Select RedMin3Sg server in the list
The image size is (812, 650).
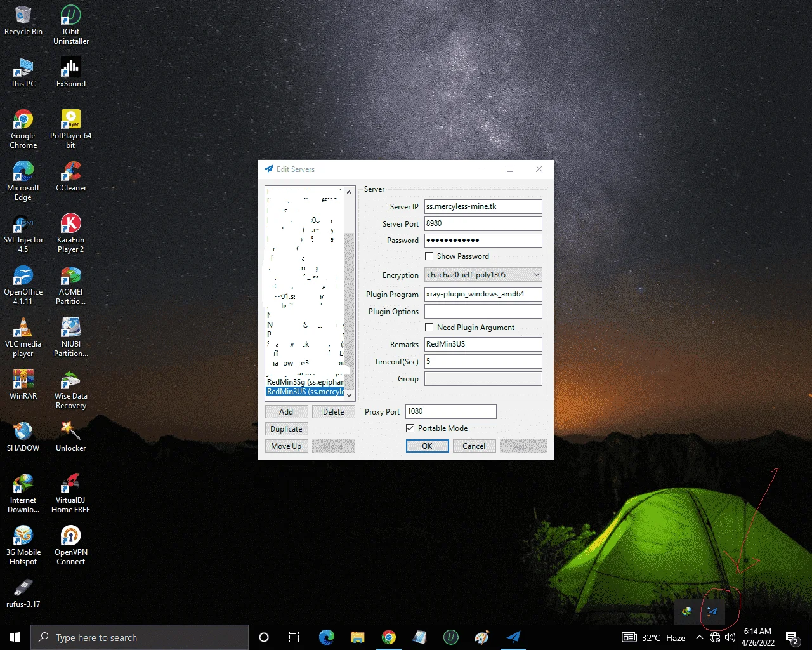pos(305,382)
